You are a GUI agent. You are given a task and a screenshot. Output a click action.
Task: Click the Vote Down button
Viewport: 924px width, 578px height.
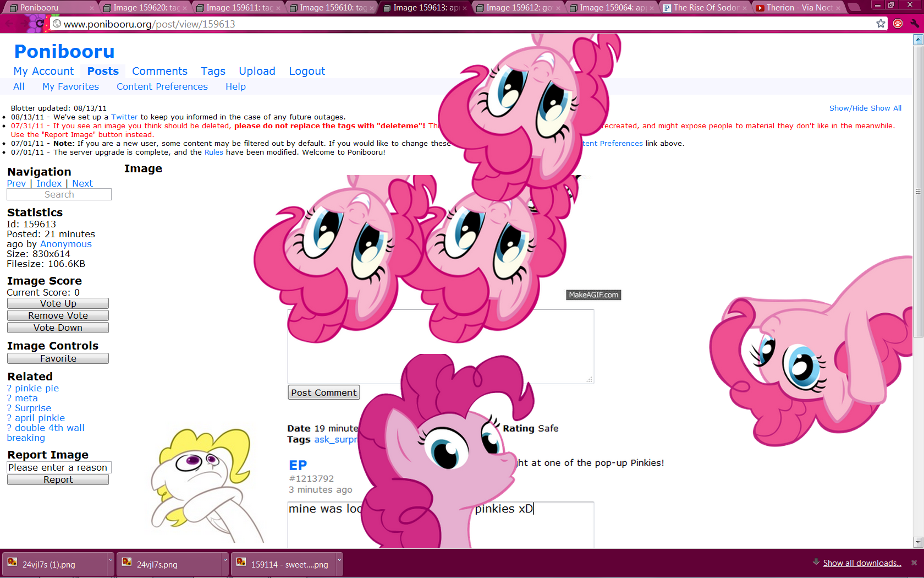pos(58,328)
